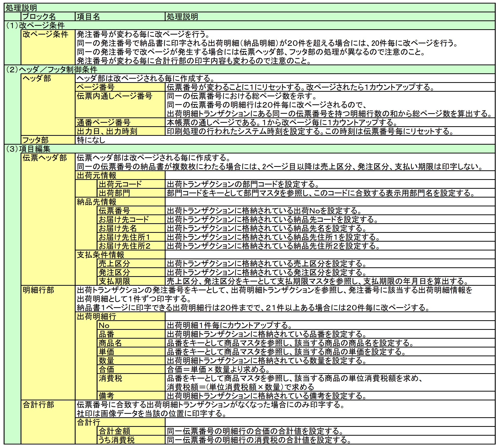
Task: Click description about 出荷Noを設定する
Action: click(330, 211)
